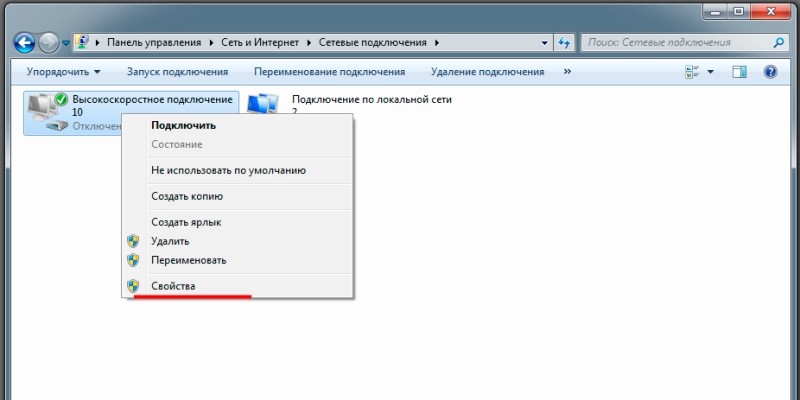Click Удаление подключения toolbar button

[487, 72]
